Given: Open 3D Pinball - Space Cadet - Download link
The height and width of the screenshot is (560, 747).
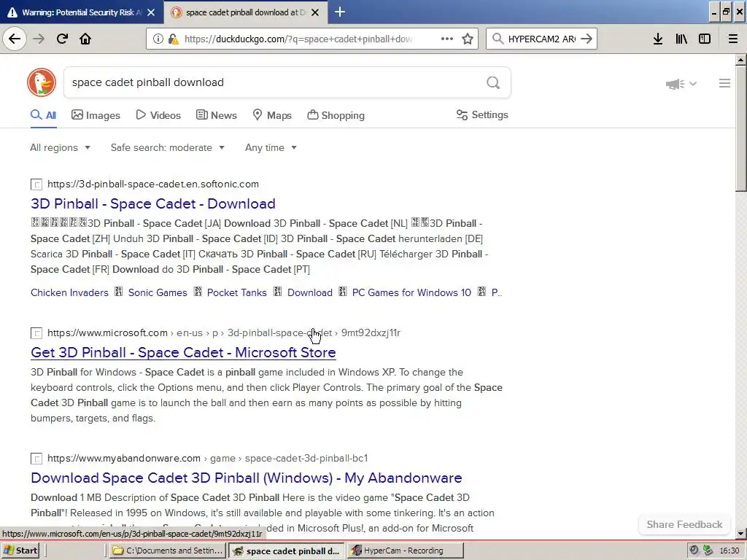Looking at the screenshot, I should click(153, 204).
